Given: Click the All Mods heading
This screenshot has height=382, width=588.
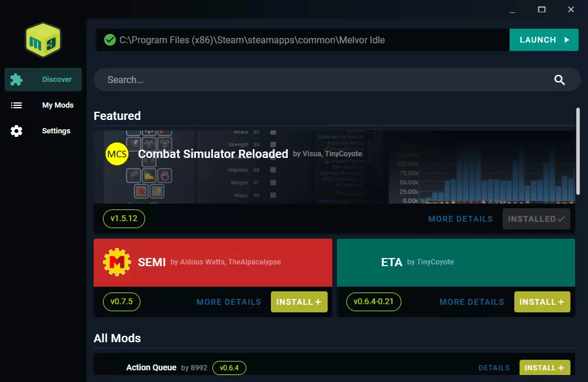Looking at the screenshot, I should point(117,338).
